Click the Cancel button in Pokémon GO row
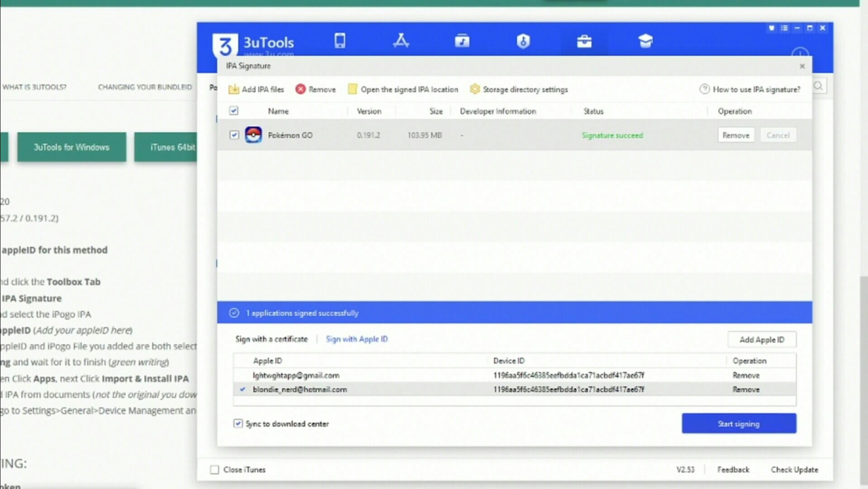The height and width of the screenshot is (489, 868). (778, 135)
